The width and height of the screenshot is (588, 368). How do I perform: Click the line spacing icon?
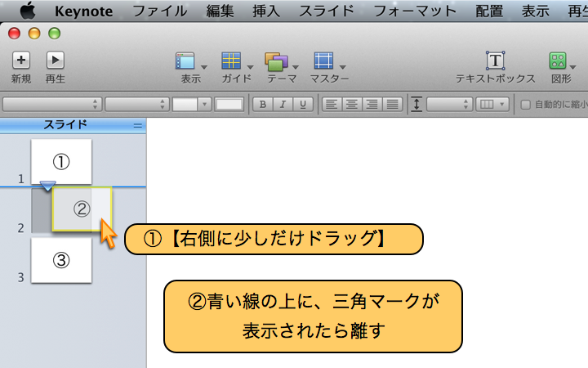[416, 104]
